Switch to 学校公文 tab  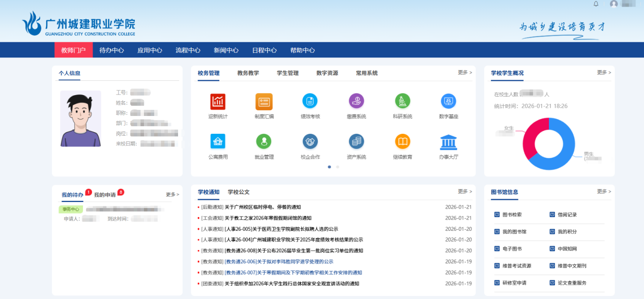click(239, 192)
